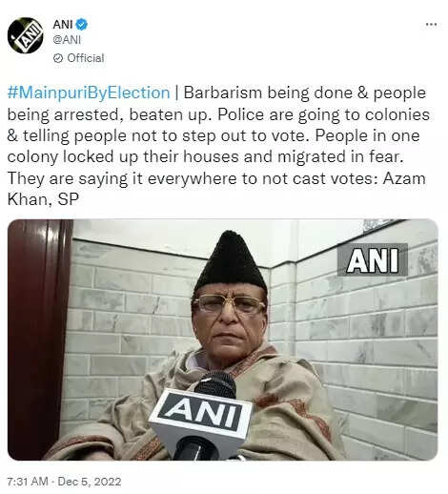Open the @ANI handle link

click(67, 40)
